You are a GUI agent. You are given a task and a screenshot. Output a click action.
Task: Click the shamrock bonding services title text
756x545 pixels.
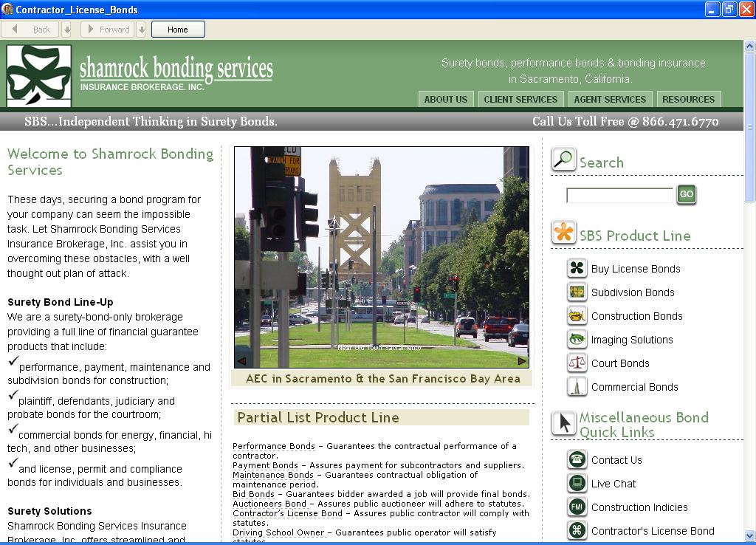coord(176,69)
